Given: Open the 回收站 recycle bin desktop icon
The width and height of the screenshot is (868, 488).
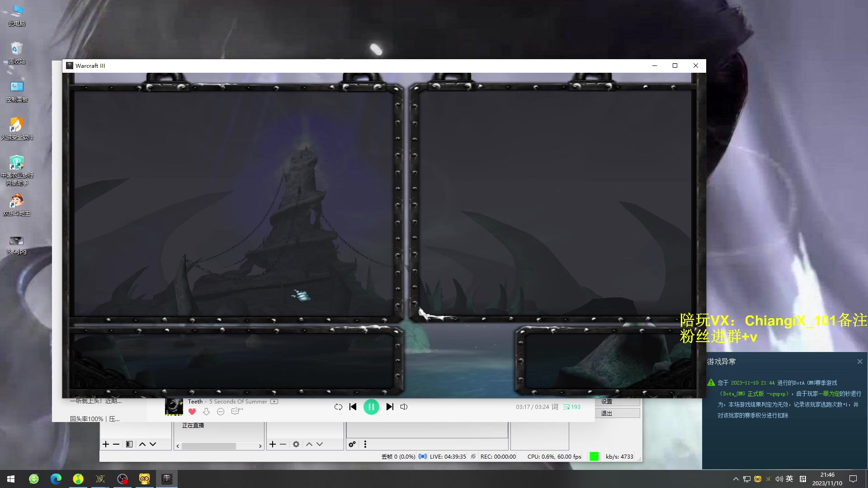Looking at the screenshot, I should tap(17, 53).
